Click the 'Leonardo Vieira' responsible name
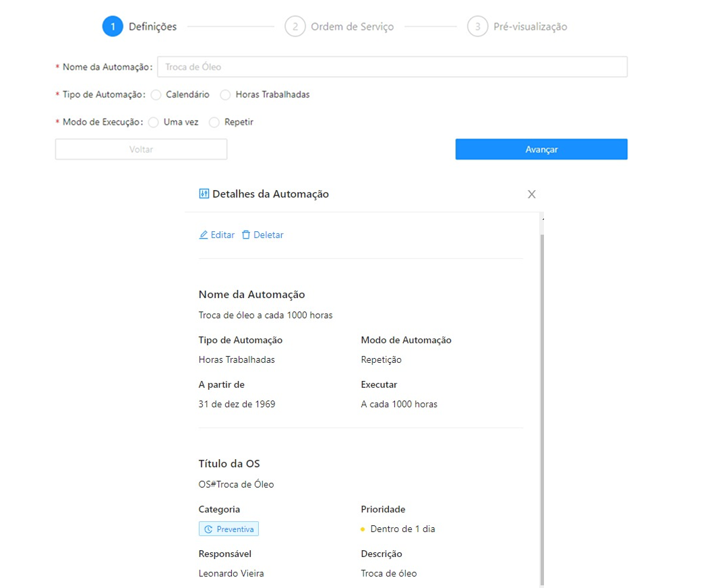Image resolution: width=728 pixels, height=588 pixels. (231, 574)
